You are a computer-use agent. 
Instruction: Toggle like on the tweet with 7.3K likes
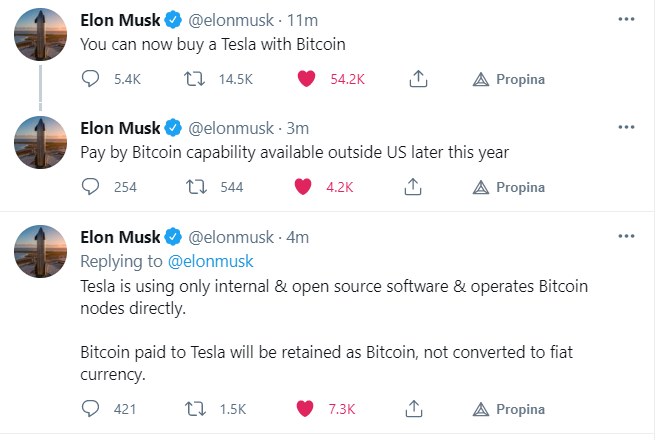pos(307,409)
